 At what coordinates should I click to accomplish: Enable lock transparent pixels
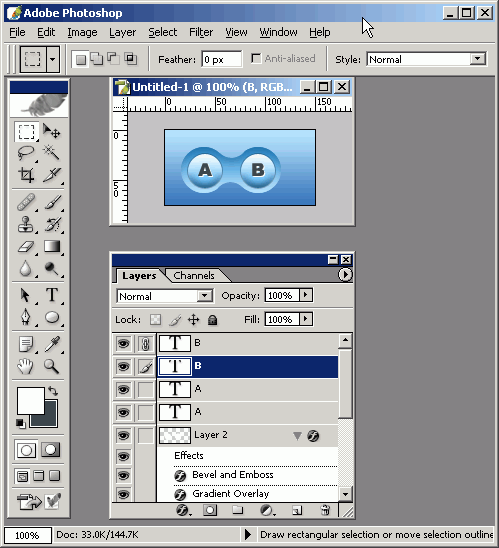click(156, 319)
